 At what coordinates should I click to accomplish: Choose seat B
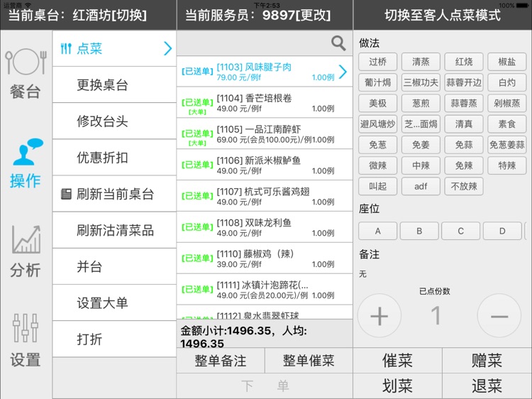pos(419,231)
